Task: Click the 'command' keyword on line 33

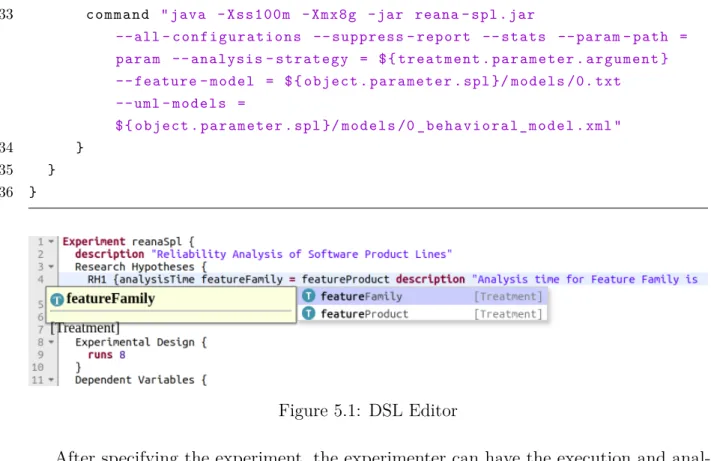Action: [x=117, y=15]
